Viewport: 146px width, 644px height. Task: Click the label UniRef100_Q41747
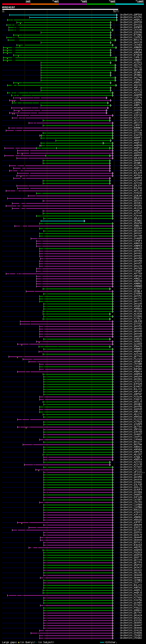tap(131, 65)
